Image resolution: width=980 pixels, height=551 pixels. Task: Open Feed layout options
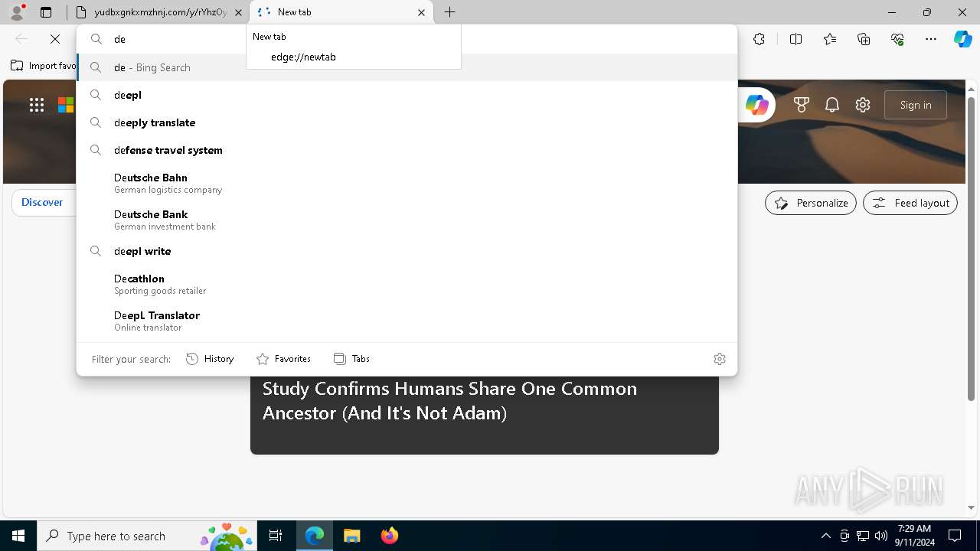[x=910, y=203]
